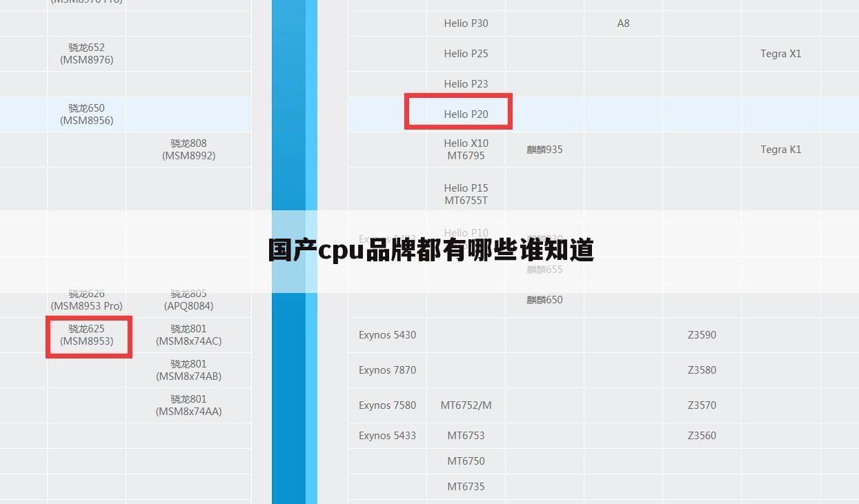The height and width of the screenshot is (504, 859).
Task: Select 骁龙652 (MSM8976) cell
Action: (x=86, y=54)
